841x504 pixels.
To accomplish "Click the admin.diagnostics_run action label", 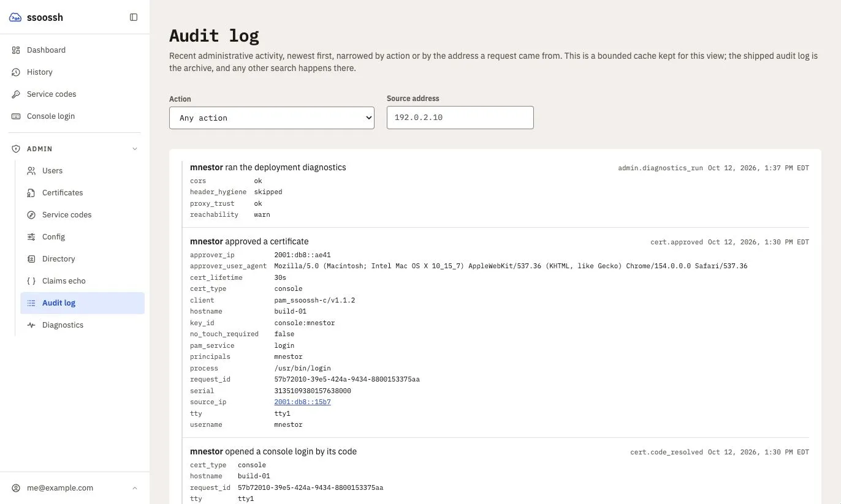I will coord(660,168).
